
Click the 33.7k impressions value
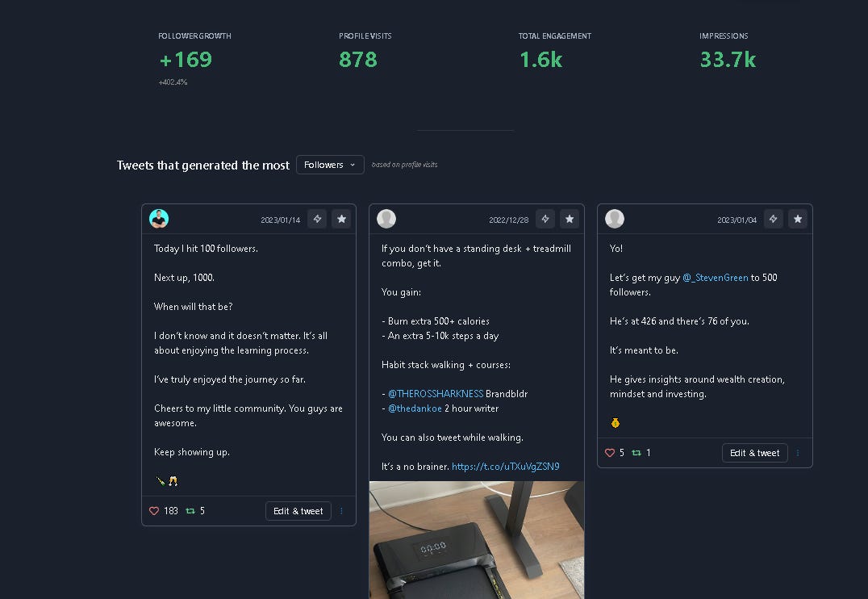coord(728,60)
